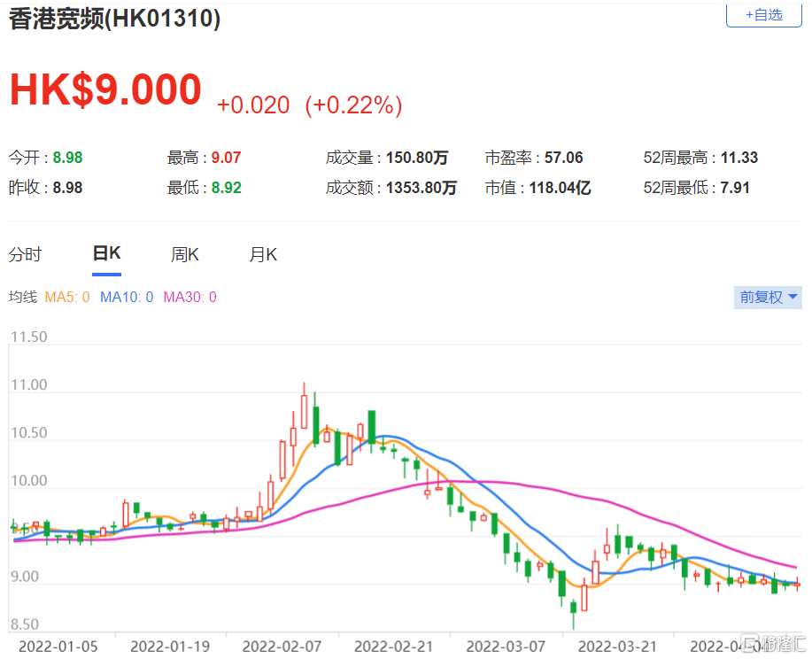The width and height of the screenshot is (812, 659).
Task: Click the 市盈率 value 57.06
Action: [564, 158]
